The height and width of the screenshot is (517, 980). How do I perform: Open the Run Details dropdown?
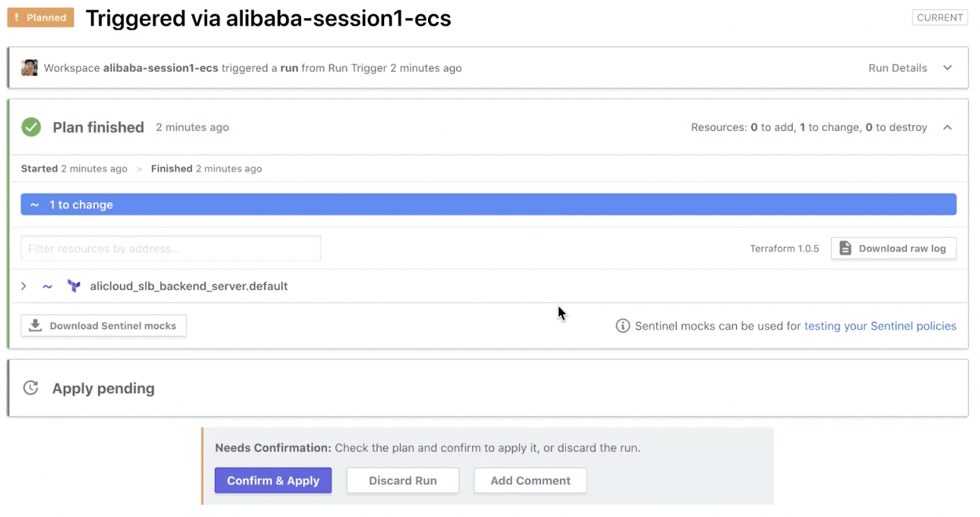(909, 67)
